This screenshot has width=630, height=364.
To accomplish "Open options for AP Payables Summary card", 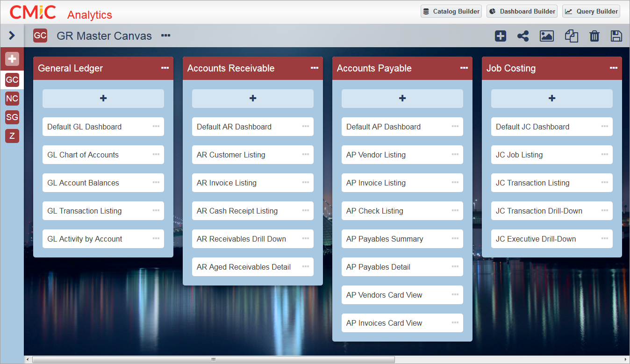I will point(455,239).
